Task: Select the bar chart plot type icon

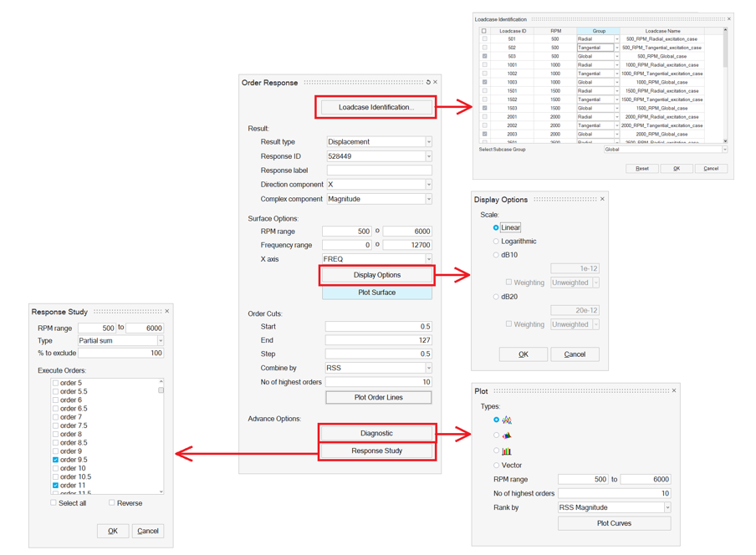Action: [x=506, y=451]
